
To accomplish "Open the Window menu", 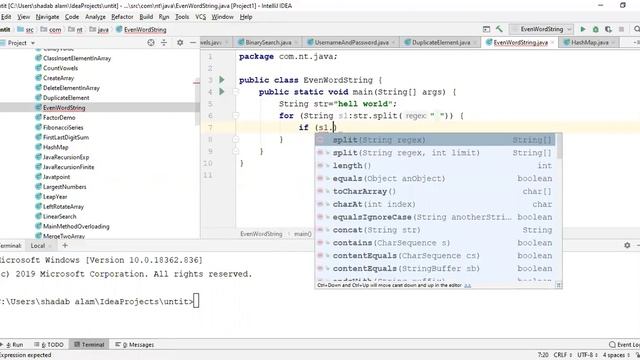I will click(x=222, y=17).
